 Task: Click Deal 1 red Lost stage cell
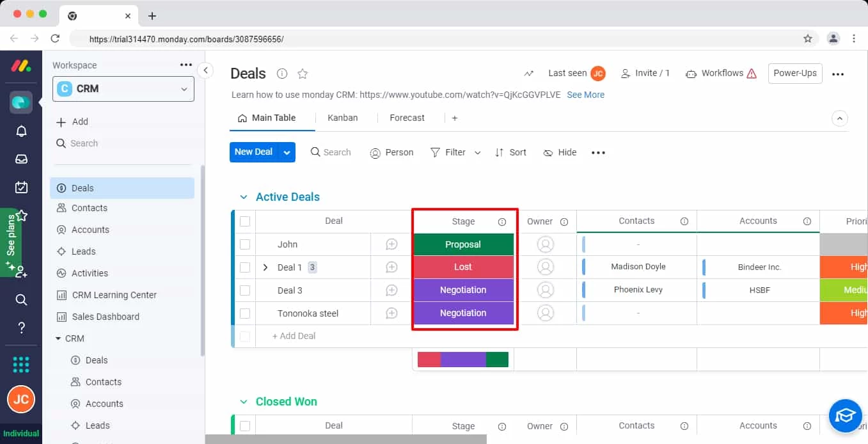[464, 267]
